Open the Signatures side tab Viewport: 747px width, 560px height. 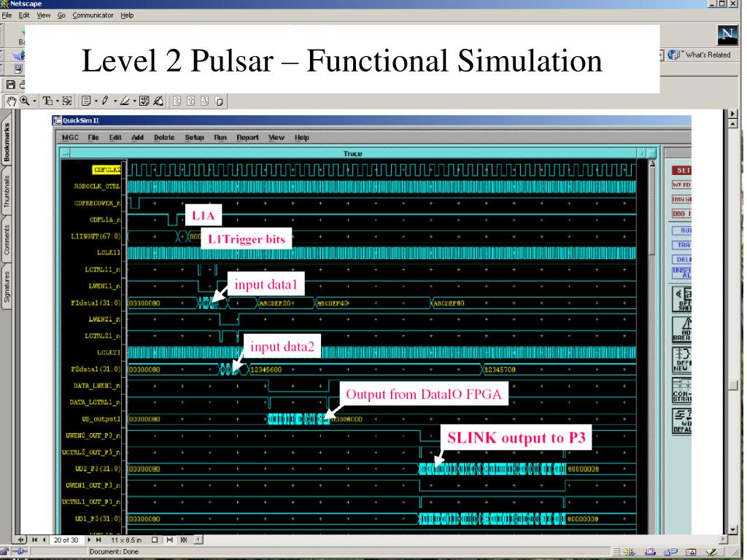coord(6,287)
